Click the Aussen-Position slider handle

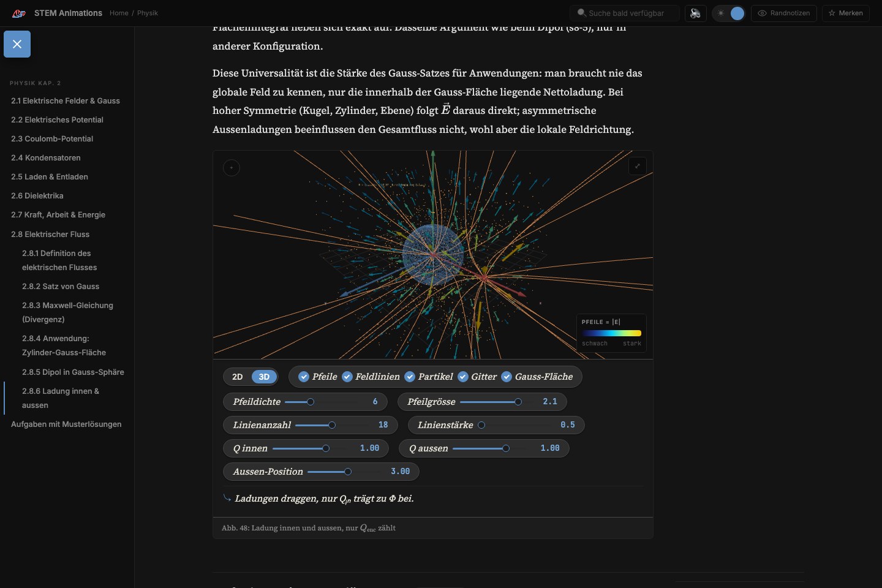[x=348, y=472]
